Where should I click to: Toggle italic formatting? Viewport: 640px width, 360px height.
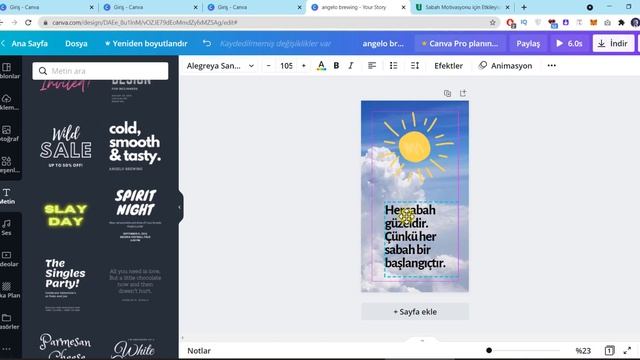(351, 66)
